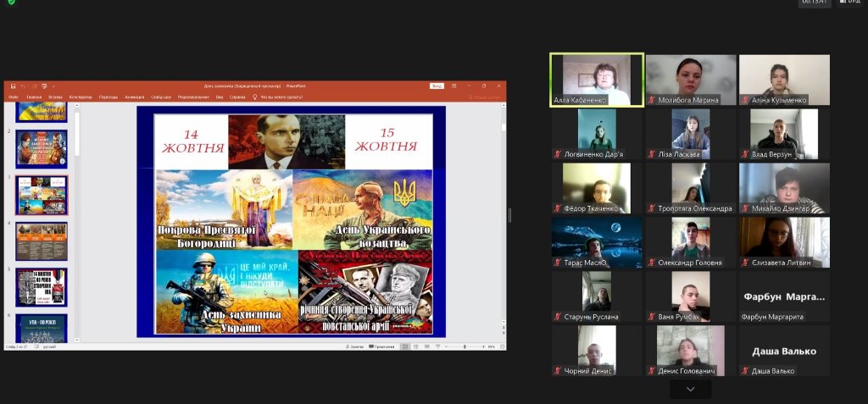Switch to the Главная ribbon tab
This screenshot has height=404, width=868.
(x=34, y=97)
